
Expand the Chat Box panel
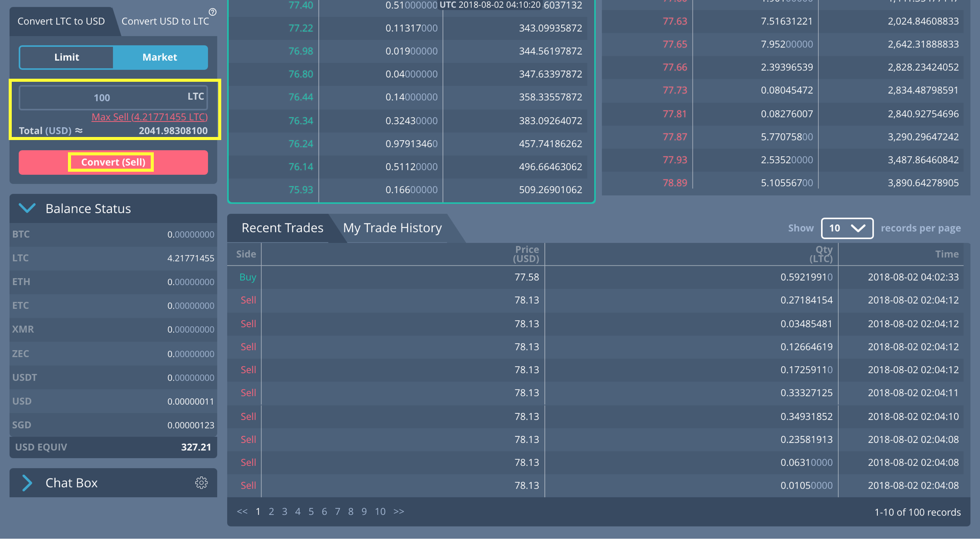coord(27,483)
